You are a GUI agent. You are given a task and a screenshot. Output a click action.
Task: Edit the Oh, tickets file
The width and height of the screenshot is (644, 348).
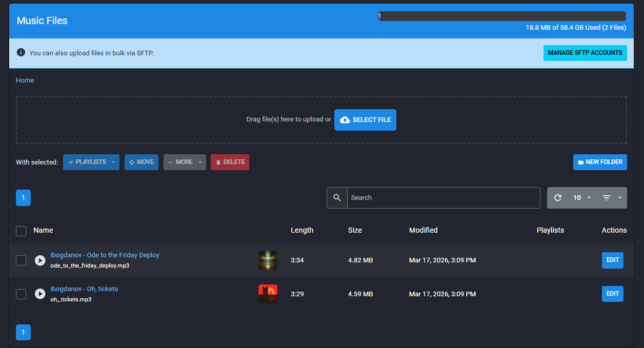612,294
